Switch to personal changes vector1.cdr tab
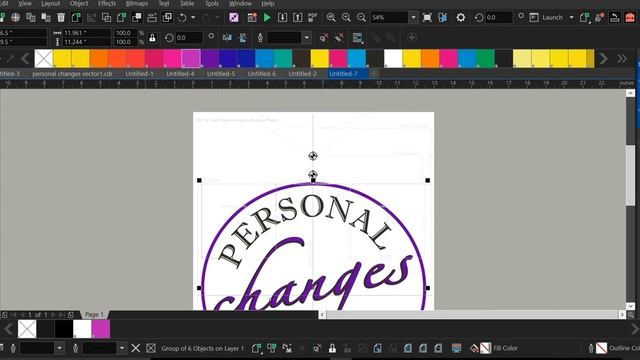The height and width of the screenshot is (360, 640). click(72, 74)
